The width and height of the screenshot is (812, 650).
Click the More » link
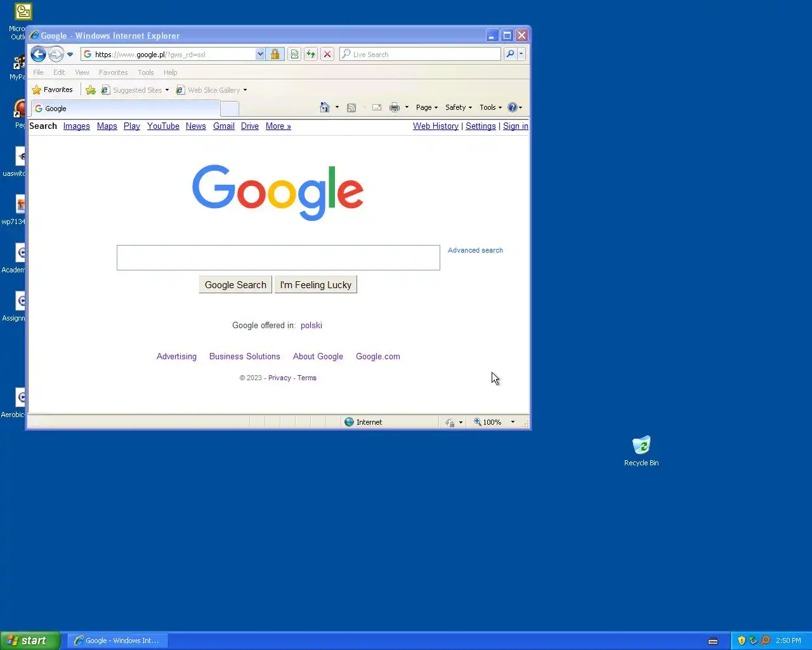point(278,126)
